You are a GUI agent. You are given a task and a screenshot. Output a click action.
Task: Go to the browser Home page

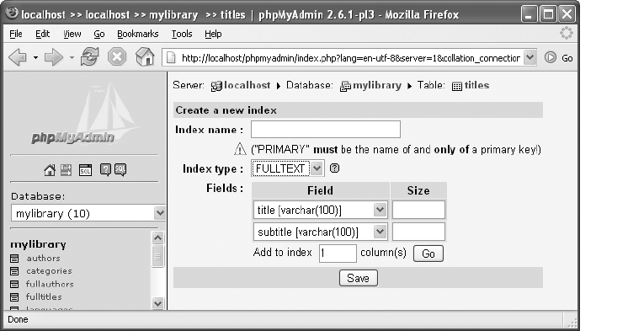point(145,56)
